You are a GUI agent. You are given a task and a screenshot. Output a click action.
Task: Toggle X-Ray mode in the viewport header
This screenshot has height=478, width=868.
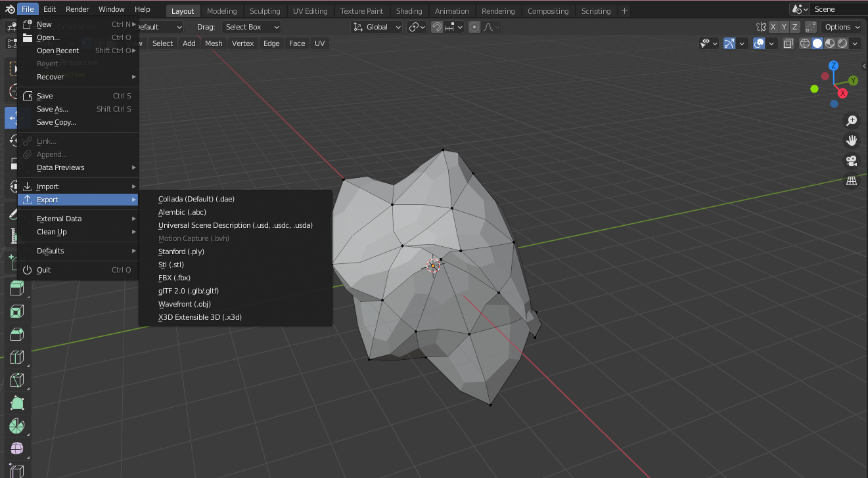[x=788, y=43]
